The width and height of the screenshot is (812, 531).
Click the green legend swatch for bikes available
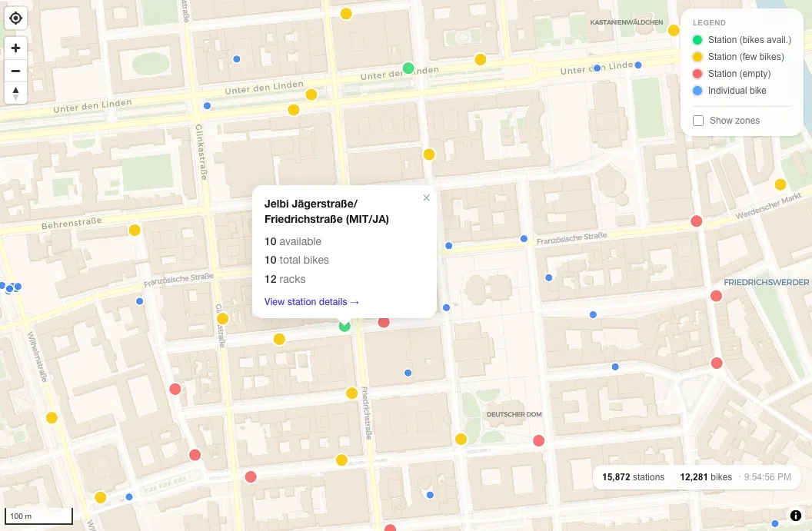(697, 40)
